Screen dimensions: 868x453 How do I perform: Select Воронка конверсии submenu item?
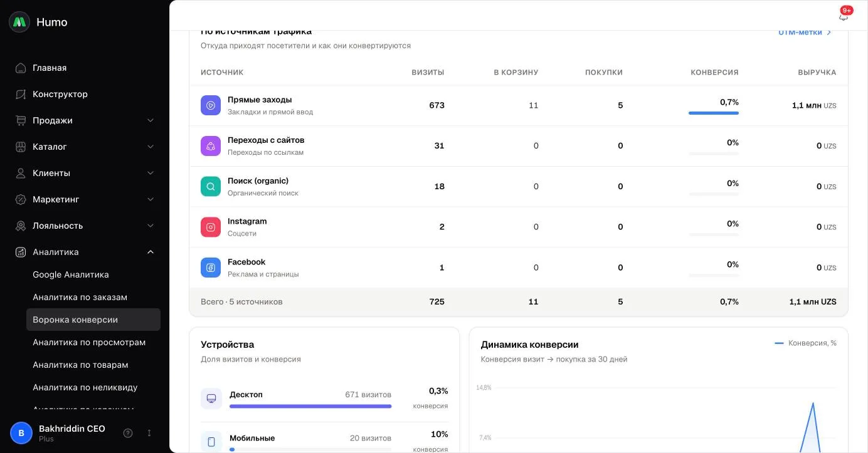pyautogui.click(x=93, y=320)
